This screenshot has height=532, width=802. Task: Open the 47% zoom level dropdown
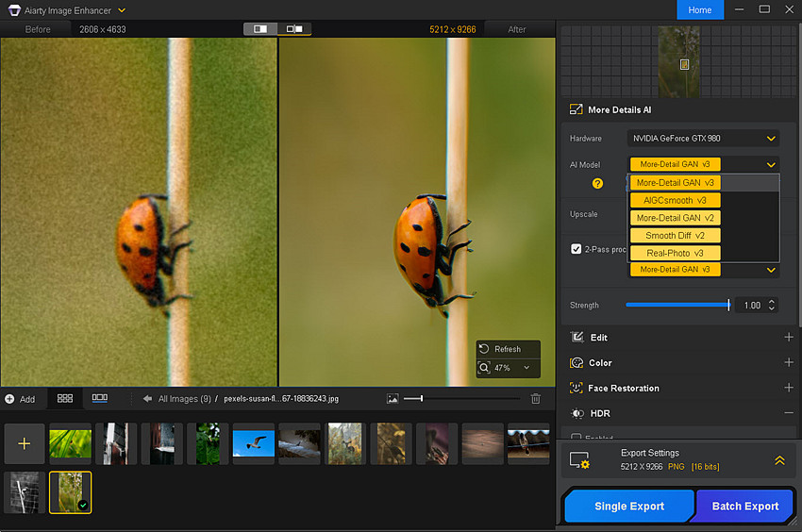(526, 368)
